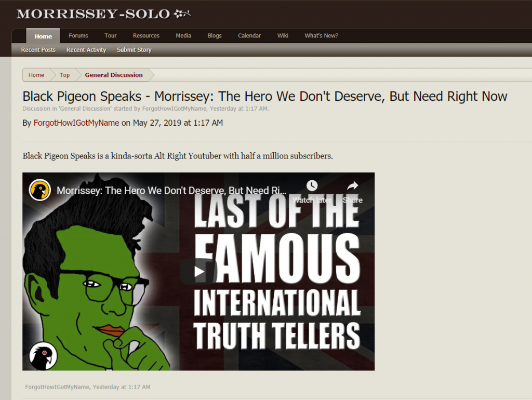Click the Top breadcrumb
Screen dimensions: 532x400
point(64,75)
